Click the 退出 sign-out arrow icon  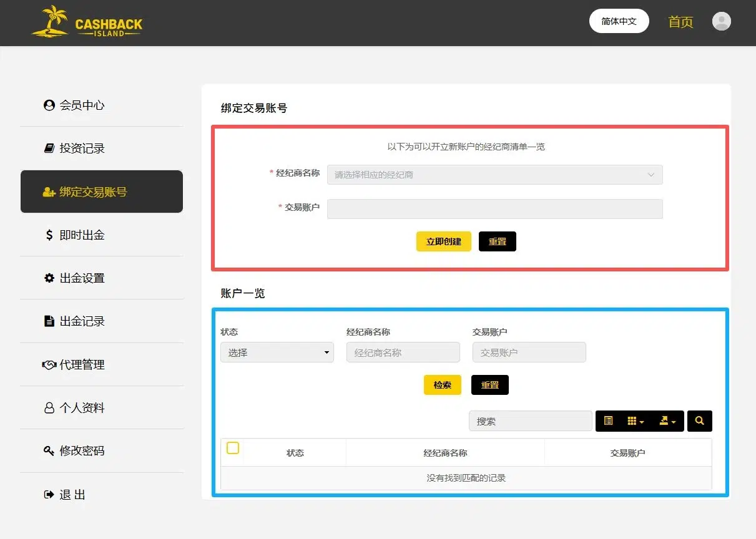point(49,495)
